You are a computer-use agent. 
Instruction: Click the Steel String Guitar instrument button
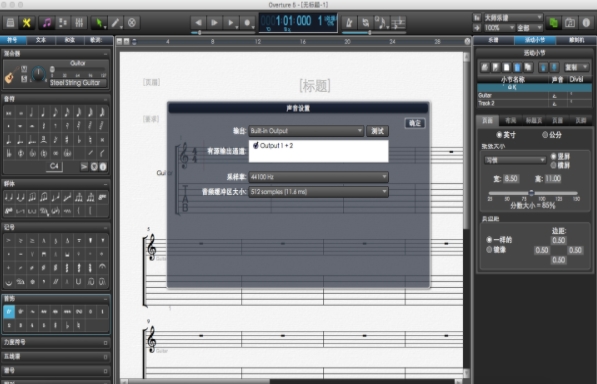[x=78, y=83]
